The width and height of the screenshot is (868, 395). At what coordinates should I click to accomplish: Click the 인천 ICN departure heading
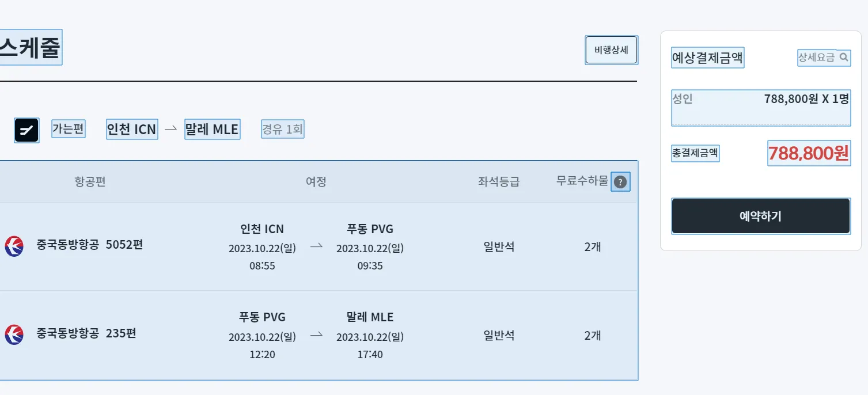coord(132,129)
